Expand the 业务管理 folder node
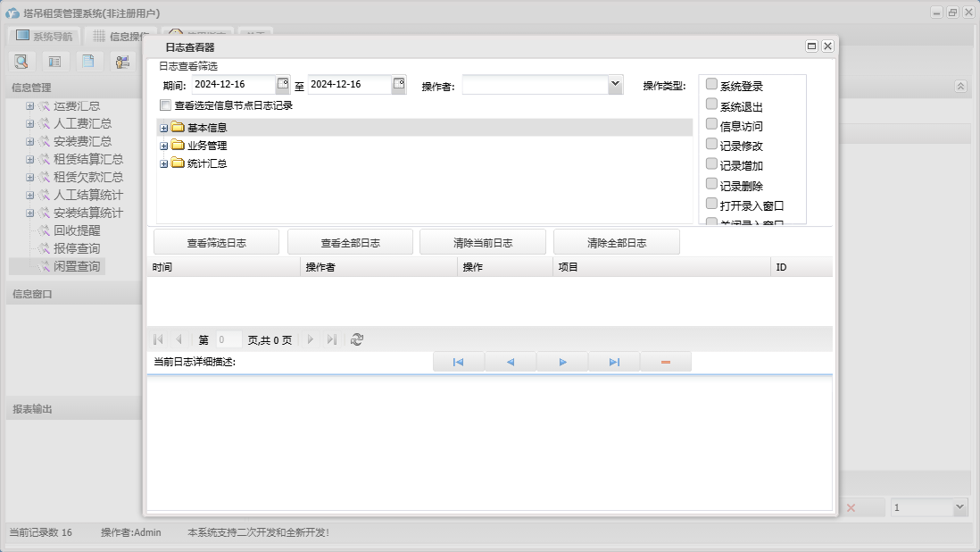980x552 pixels. click(163, 146)
